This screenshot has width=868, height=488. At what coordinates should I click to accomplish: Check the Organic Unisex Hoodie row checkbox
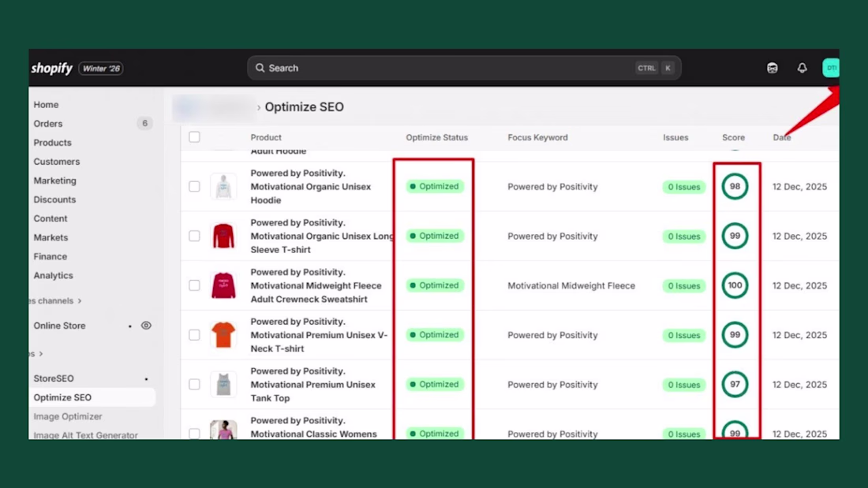click(x=194, y=187)
